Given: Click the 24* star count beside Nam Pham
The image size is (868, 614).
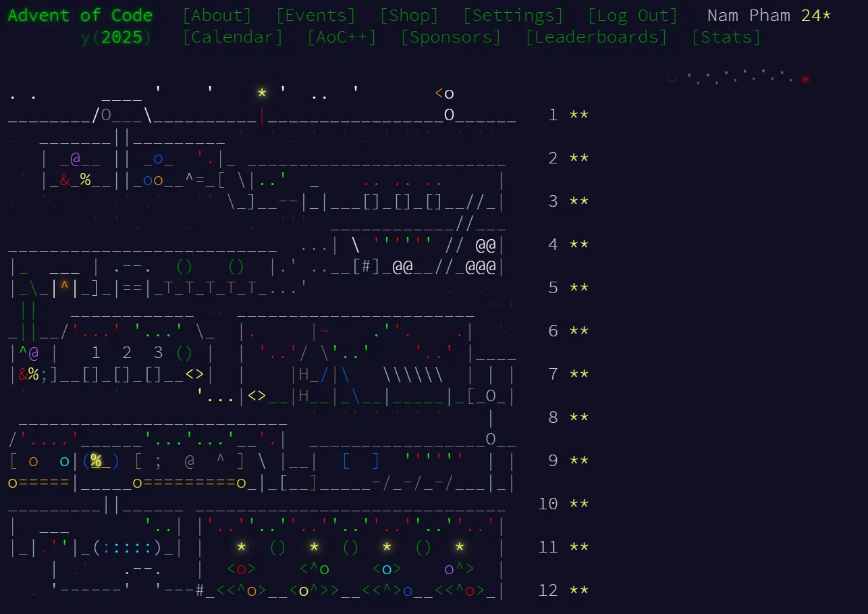Looking at the screenshot, I should pyautogui.click(x=816, y=16).
